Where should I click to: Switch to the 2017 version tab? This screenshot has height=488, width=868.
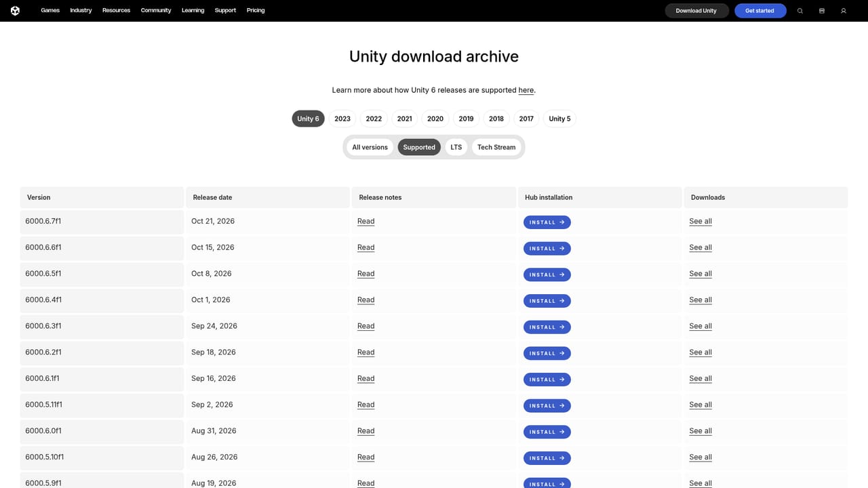[x=526, y=119]
